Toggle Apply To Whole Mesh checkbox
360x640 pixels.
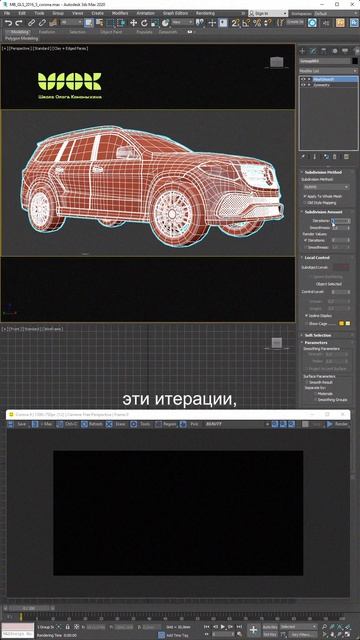[x=306, y=196]
